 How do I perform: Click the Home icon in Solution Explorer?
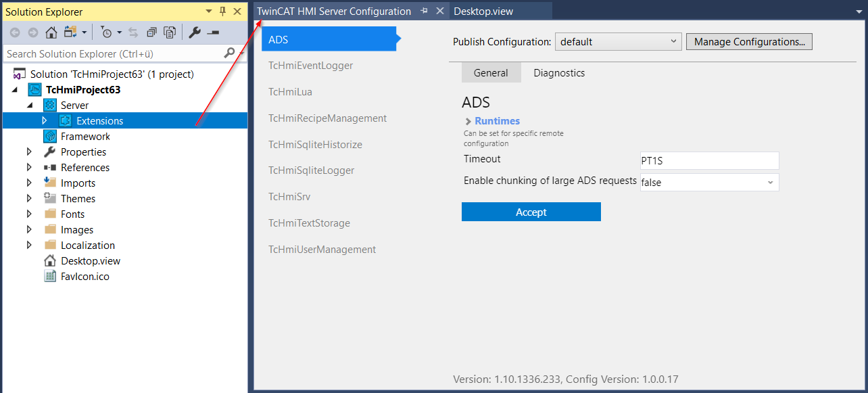click(x=51, y=32)
